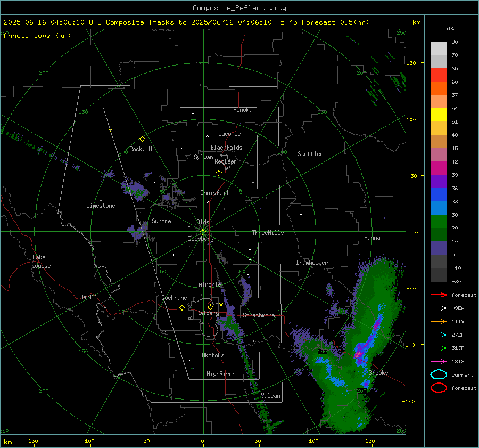
Task: Click the Strathmore label
Action: point(259,315)
